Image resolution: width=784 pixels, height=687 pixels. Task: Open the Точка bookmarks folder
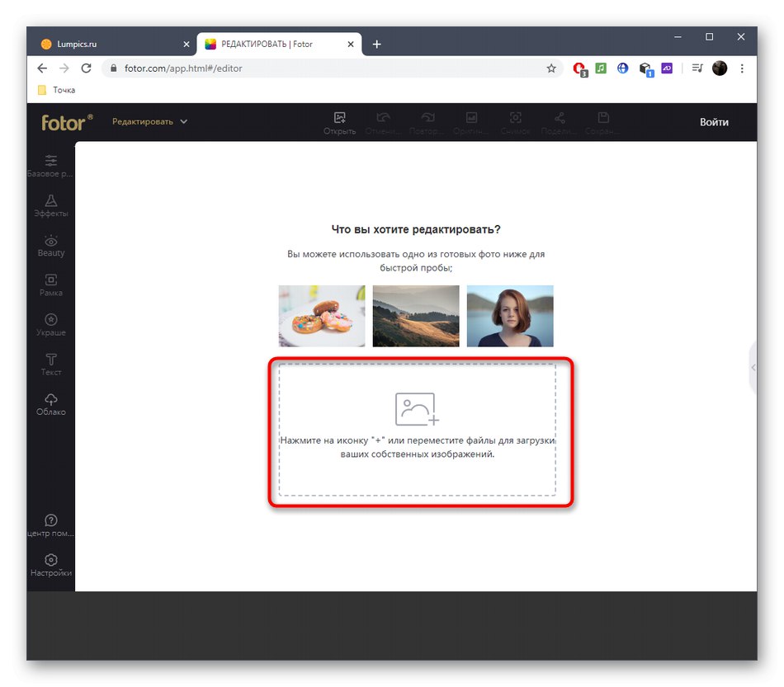click(x=56, y=90)
